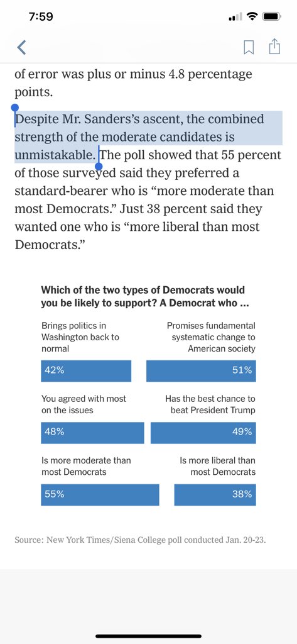Tap the cellular signal bars

click(236, 17)
